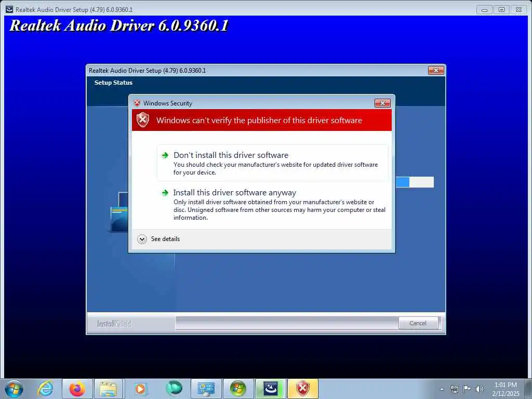Click the setup progress bar
Screen dimensions: 532x399
(415, 182)
